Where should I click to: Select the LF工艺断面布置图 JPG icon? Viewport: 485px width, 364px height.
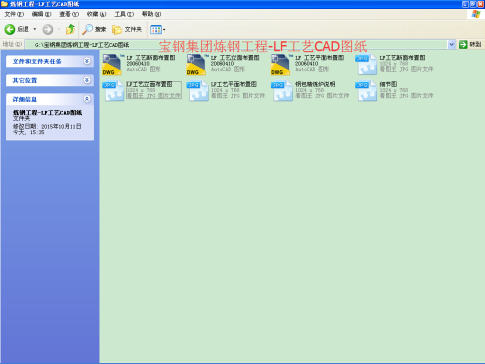[x=366, y=65]
